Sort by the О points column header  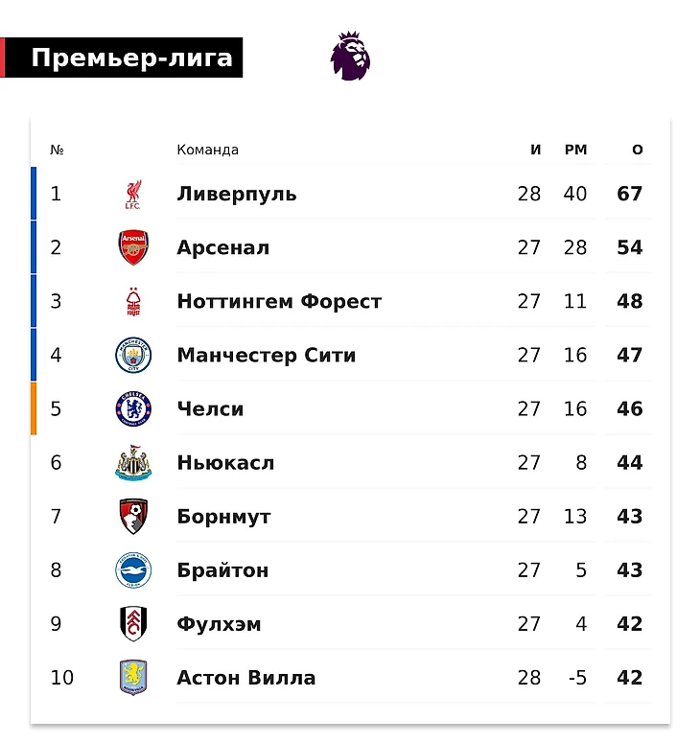[638, 150]
